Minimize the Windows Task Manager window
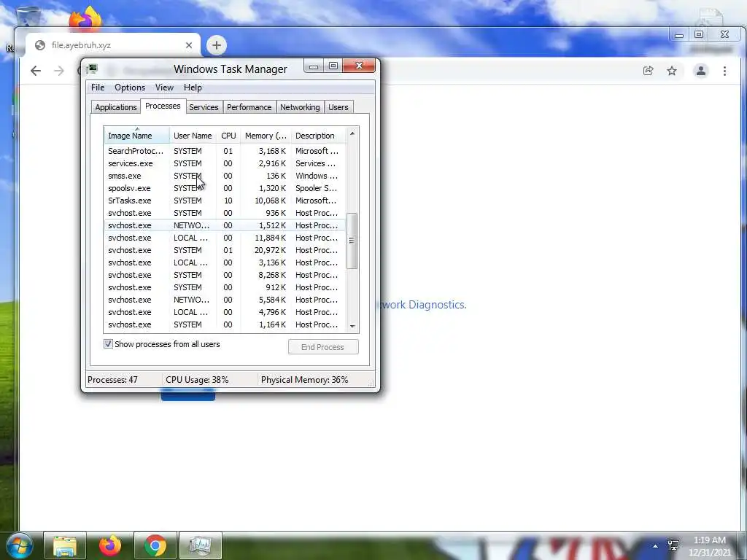 [314, 66]
